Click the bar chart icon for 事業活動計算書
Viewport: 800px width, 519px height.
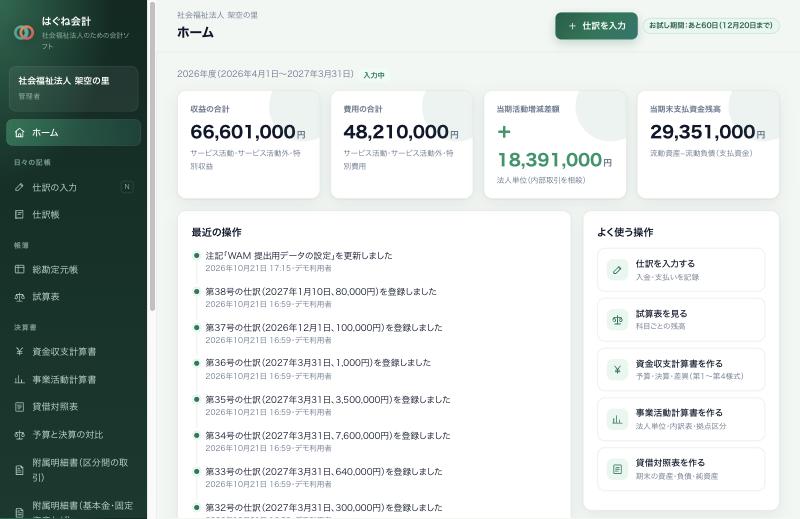click(19, 379)
